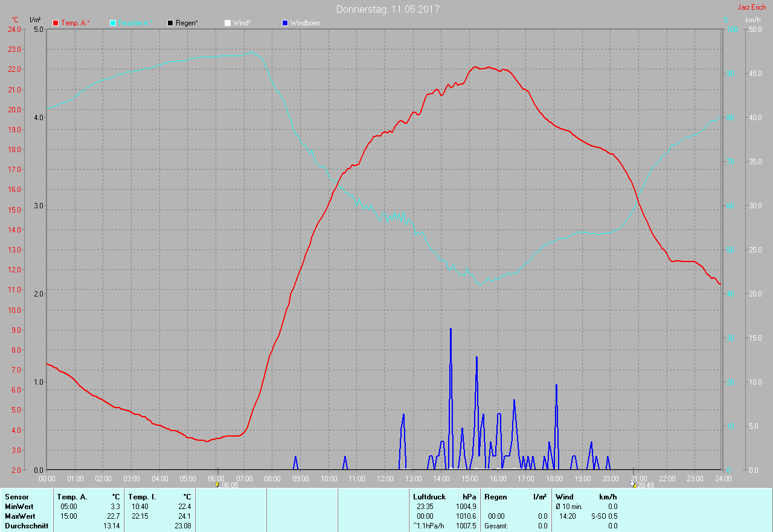
Task: Select the 'Windböen' legend label
Action: click(306, 23)
